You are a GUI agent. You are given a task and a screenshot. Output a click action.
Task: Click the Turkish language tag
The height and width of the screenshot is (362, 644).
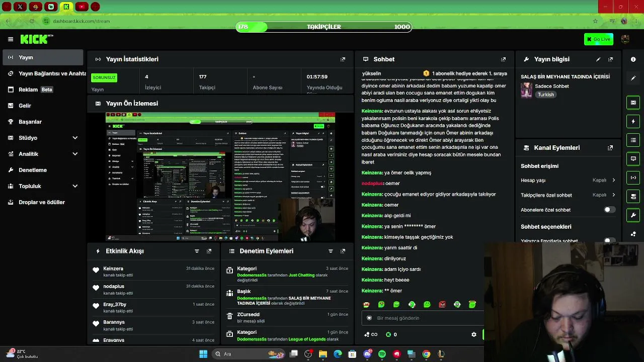pyautogui.click(x=546, y=95)
